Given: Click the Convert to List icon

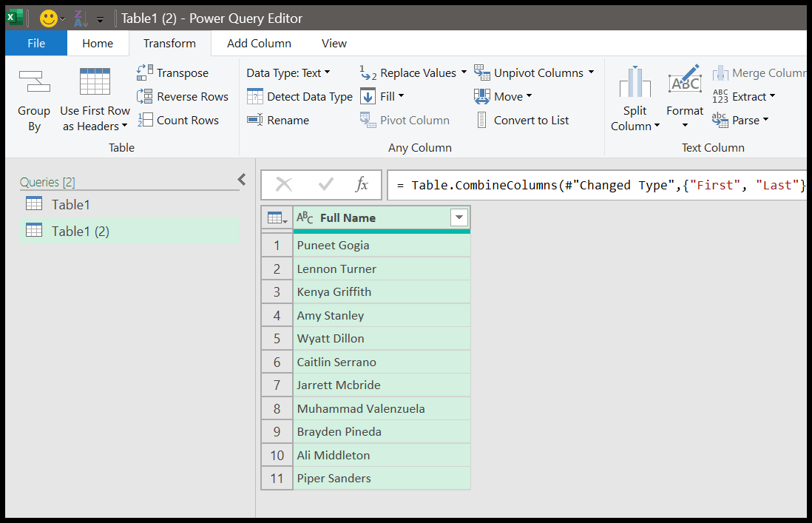Looking at the screenshot, I should 482,120.
